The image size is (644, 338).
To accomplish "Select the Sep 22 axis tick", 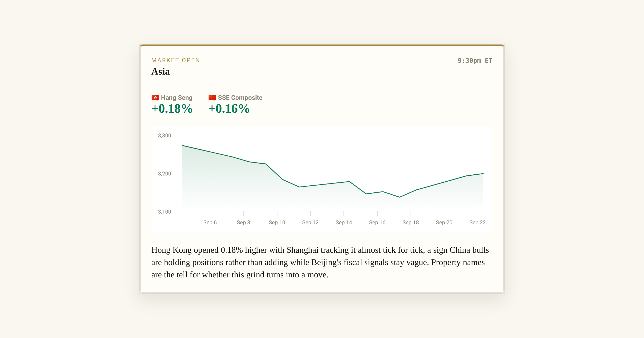I will (x=478, y=222).
